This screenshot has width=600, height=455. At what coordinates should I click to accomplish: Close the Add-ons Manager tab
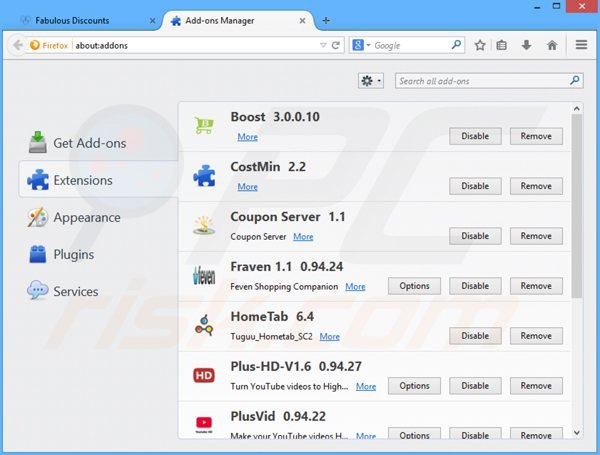[x=302, y=21]
